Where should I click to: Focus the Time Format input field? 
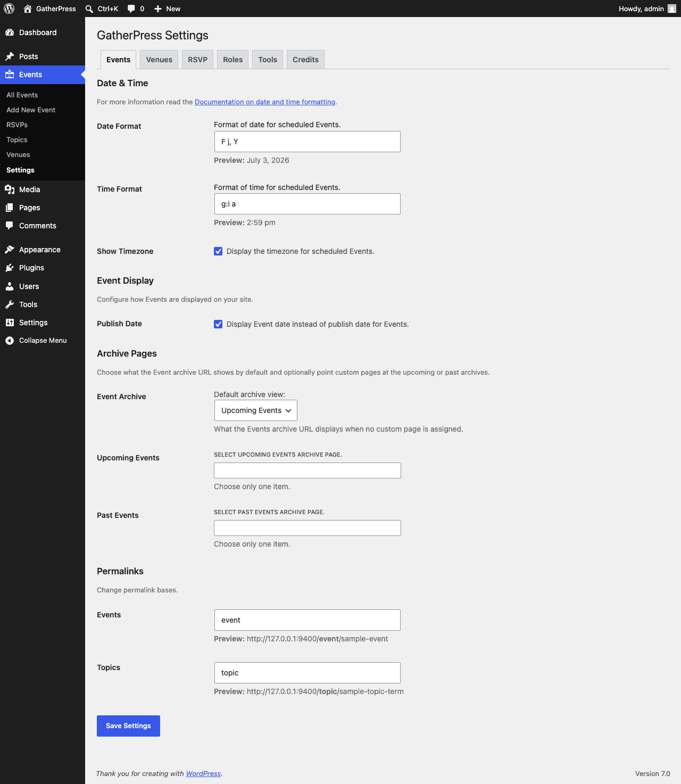pos(307,204)
